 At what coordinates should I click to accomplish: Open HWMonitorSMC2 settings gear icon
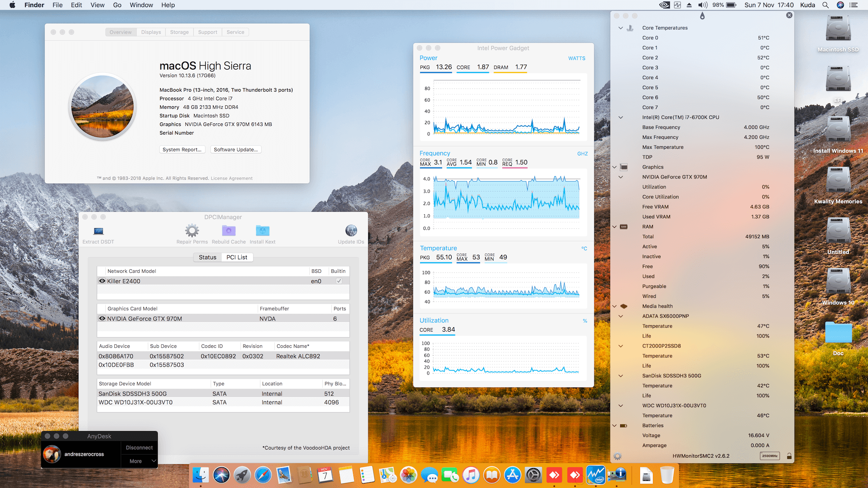point(618,456)
